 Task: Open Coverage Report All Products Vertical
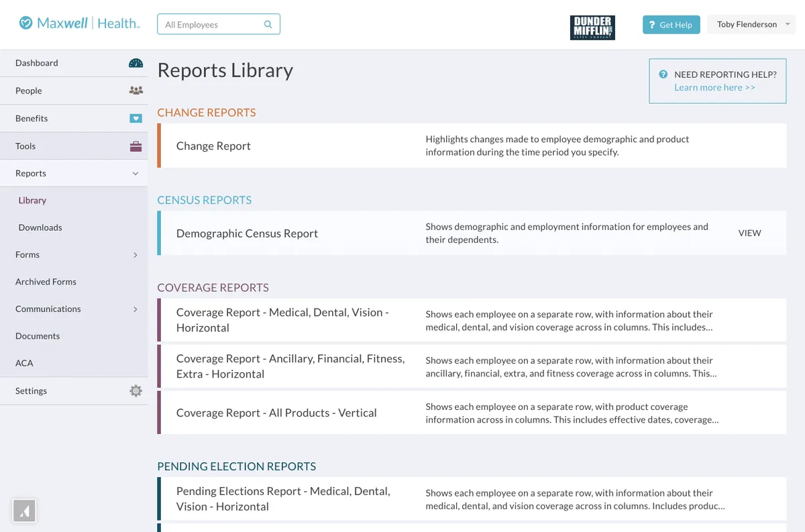coord(472,413)
